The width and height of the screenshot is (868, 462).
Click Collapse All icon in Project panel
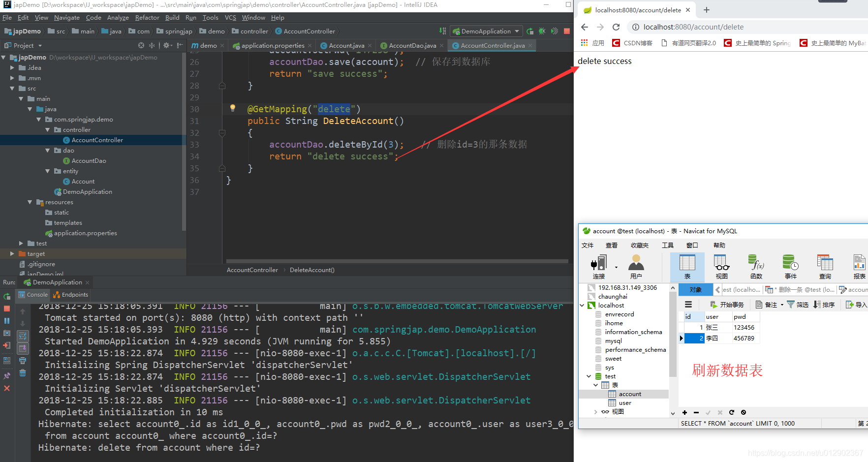[x=152, y=45]
